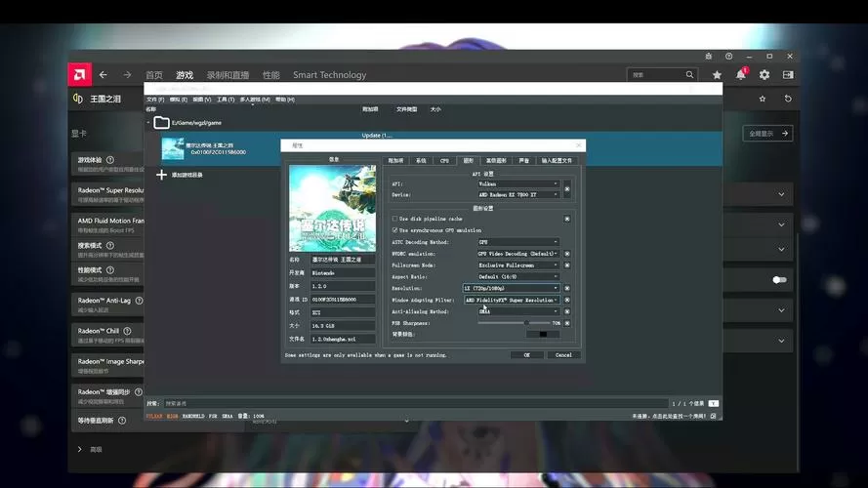Reset NVDEC emulation setting X button
The height and width of the screenshot is (488, 868).
tap(567, 254)
